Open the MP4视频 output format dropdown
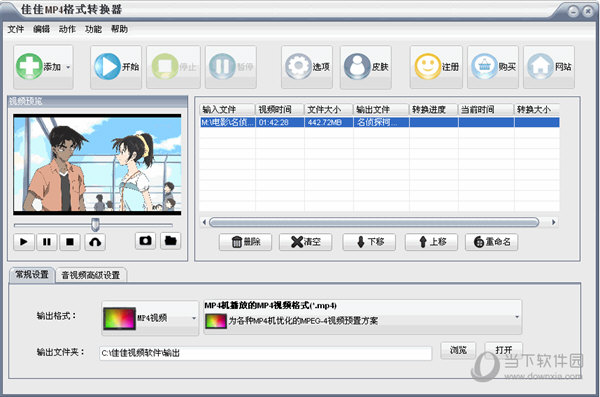 (150, 318)
